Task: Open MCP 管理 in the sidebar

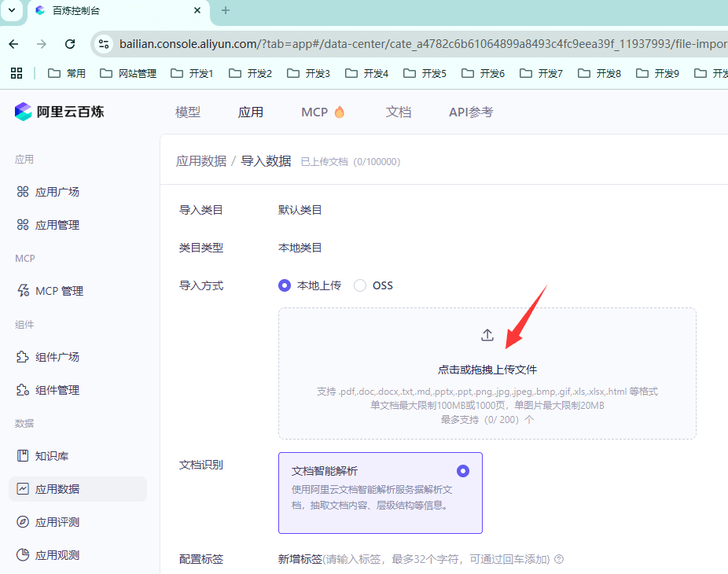Action: click(50, 291)
